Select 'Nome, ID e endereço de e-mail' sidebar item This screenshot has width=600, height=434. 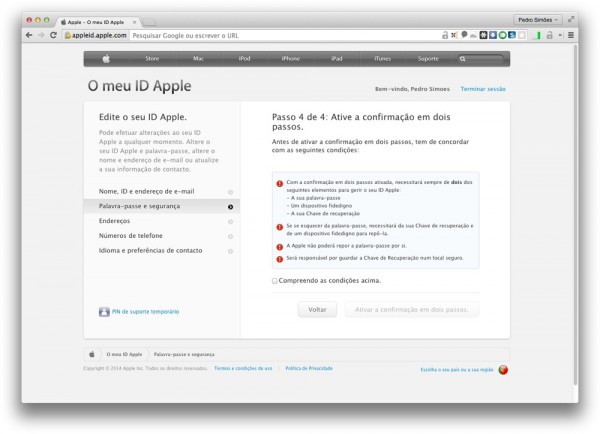[162, 192]
